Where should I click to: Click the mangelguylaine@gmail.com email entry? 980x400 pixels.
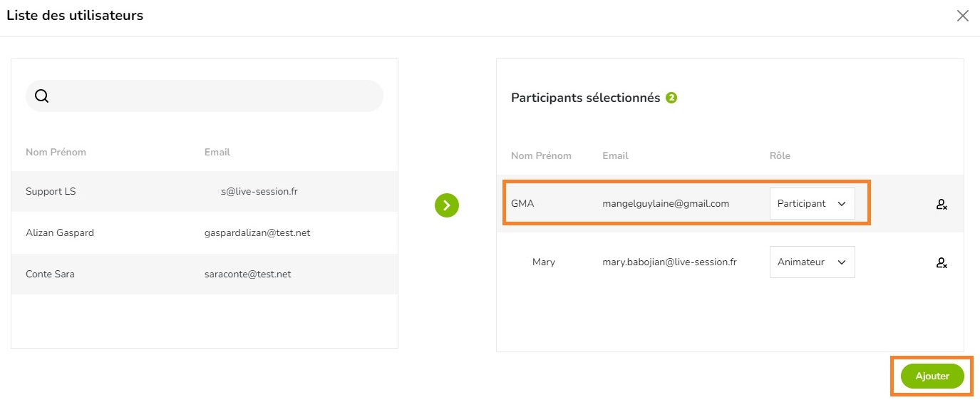click(x=666, y=204)
